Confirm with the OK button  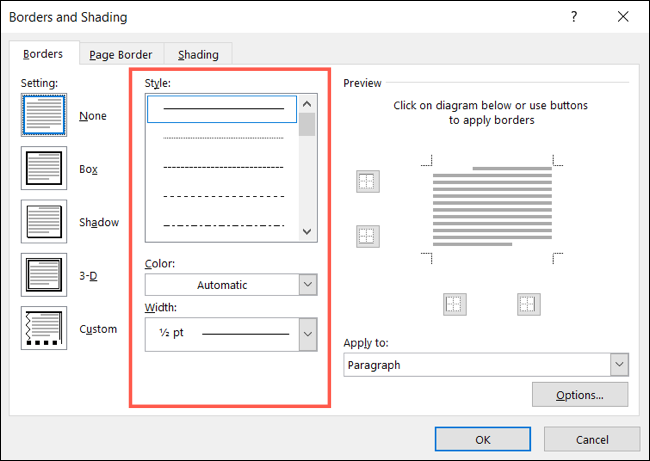pos(483,439)
